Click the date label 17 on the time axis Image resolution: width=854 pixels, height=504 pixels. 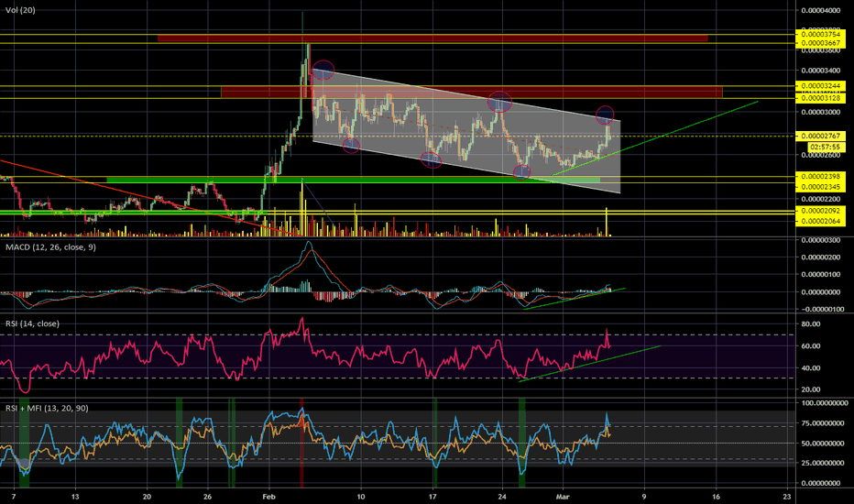click(x=432, y=497)
